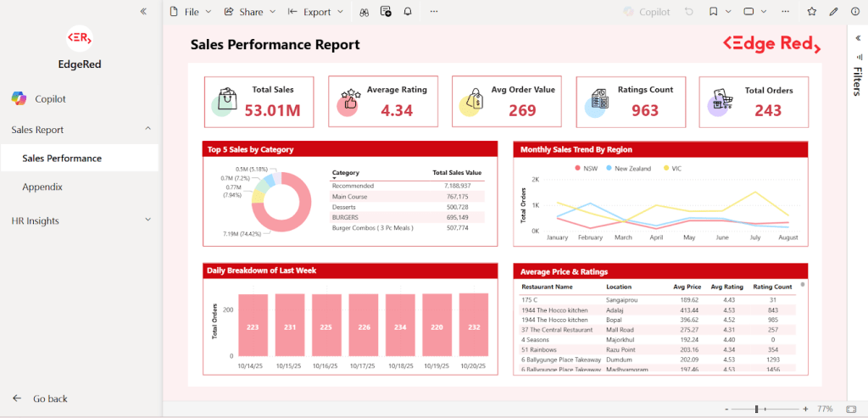This screenshot has height=418, width=868.
Task: Open the Export dropdown menu
Action: click(315, 12)
